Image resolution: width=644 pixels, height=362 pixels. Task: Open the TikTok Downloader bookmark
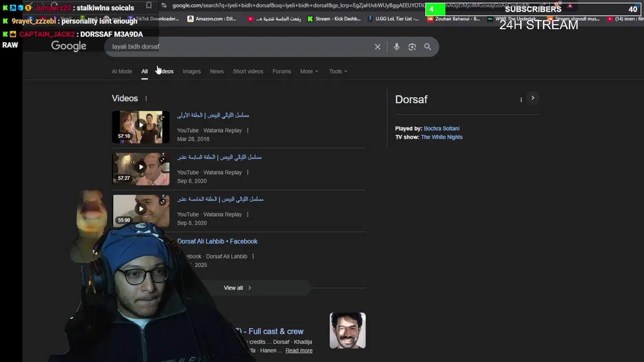(153, 19)
